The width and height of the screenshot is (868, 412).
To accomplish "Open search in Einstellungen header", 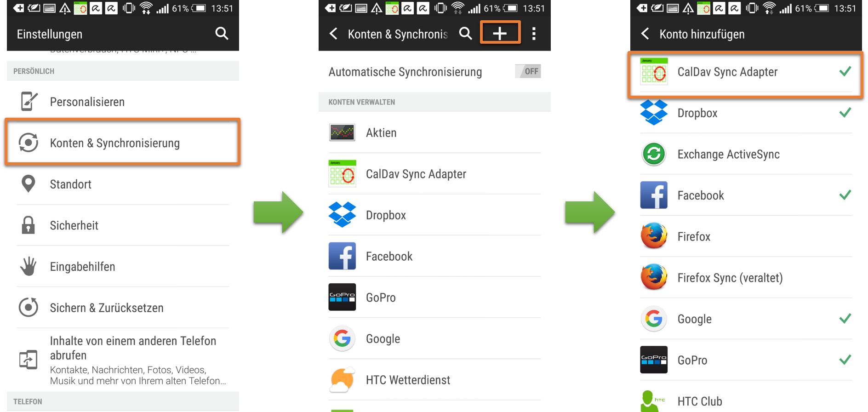I will (222, 33).
